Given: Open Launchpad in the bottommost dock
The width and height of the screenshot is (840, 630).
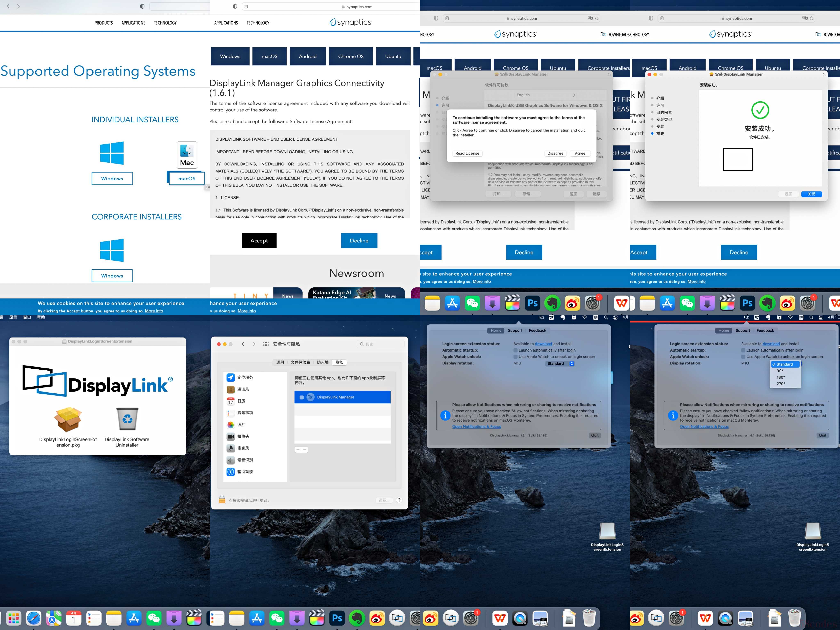Looking at the screenshot, I should tap(14, 618).
